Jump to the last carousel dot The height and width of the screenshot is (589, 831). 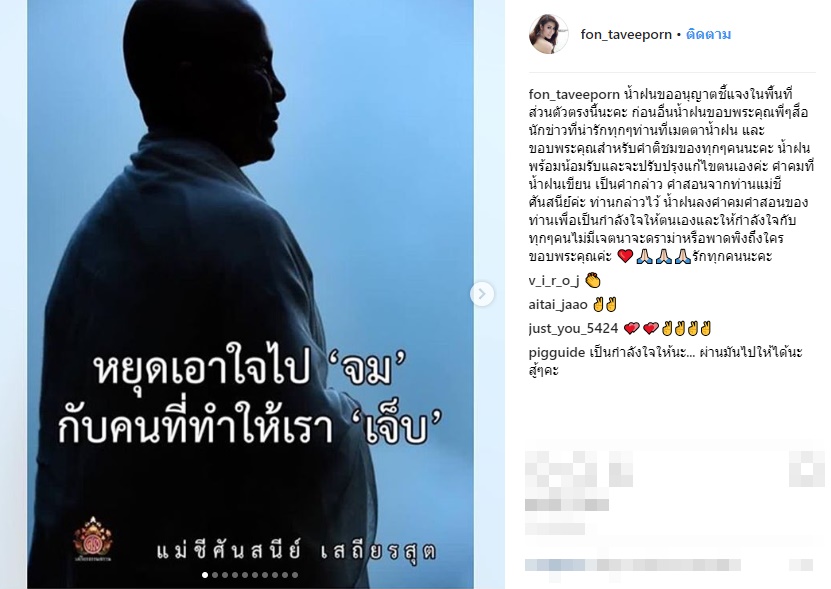[295, 575]
